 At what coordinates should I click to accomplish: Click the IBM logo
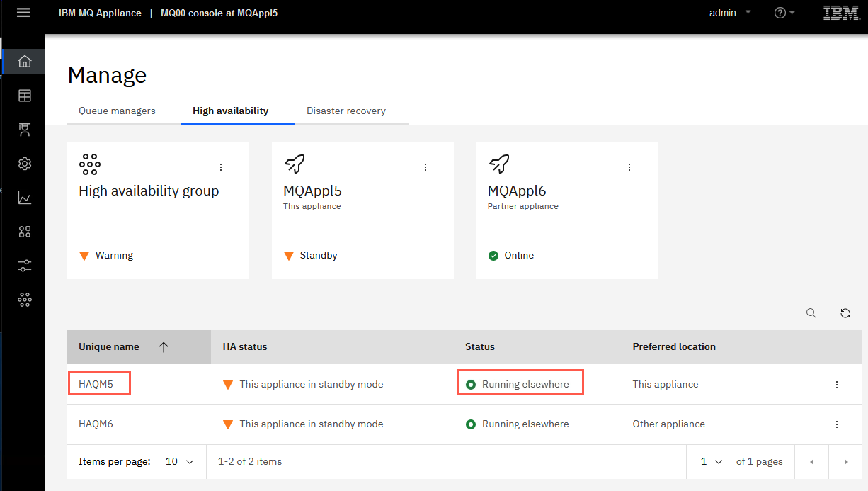pyautogui.click(x=842, y=13)
